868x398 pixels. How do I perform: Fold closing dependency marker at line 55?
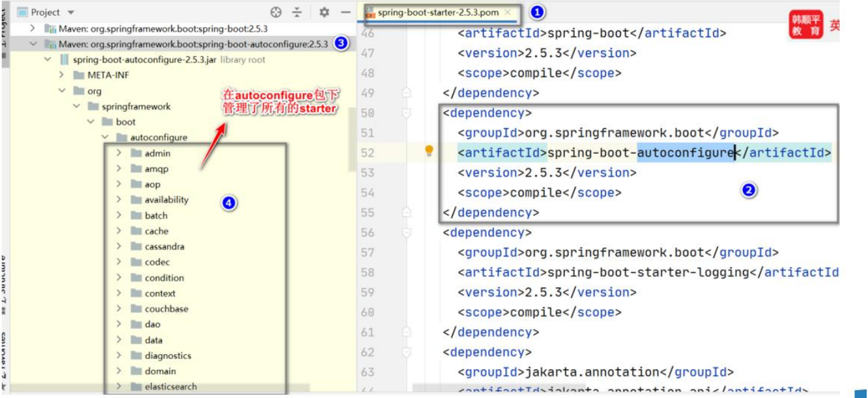407,213
